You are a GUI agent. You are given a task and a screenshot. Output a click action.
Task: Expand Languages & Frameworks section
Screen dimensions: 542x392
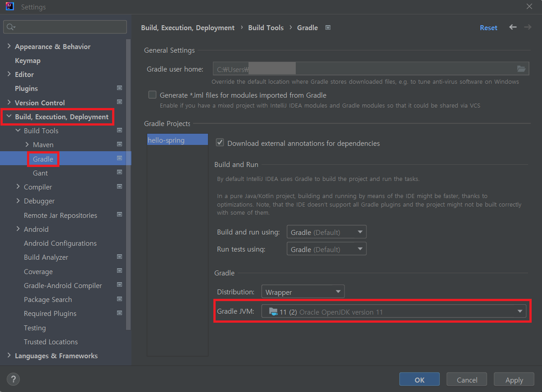click(9, 356)
